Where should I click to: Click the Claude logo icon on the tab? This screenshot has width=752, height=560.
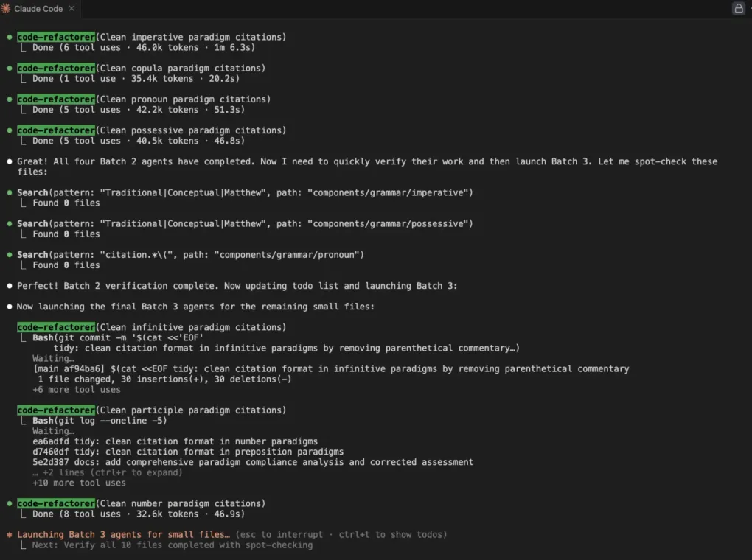coord(6,9)
